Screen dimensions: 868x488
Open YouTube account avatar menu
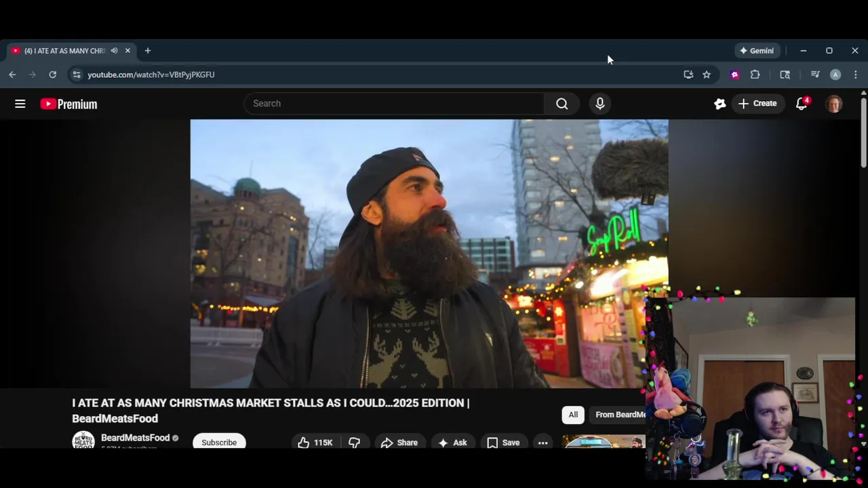(x=834, y=104)
